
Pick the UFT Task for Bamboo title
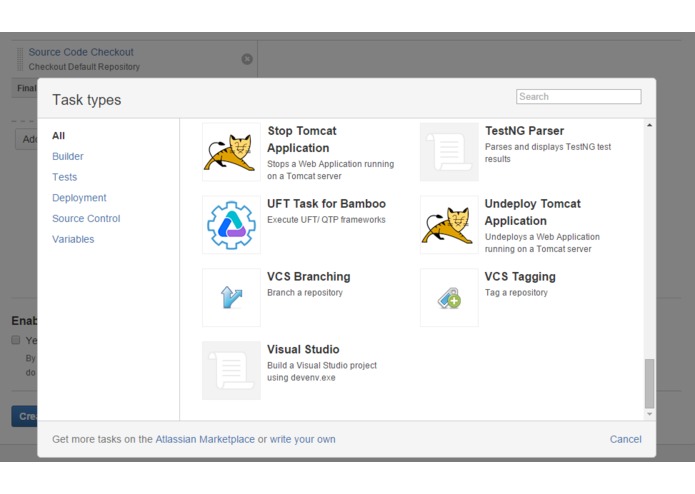pyautogui.click(x=326, y=204)
